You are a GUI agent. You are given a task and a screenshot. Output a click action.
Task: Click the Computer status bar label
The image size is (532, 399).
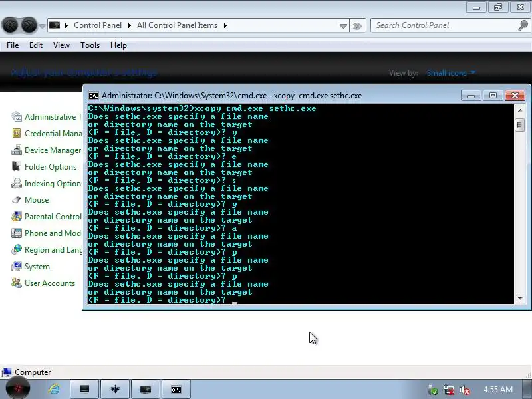(33, 372)
